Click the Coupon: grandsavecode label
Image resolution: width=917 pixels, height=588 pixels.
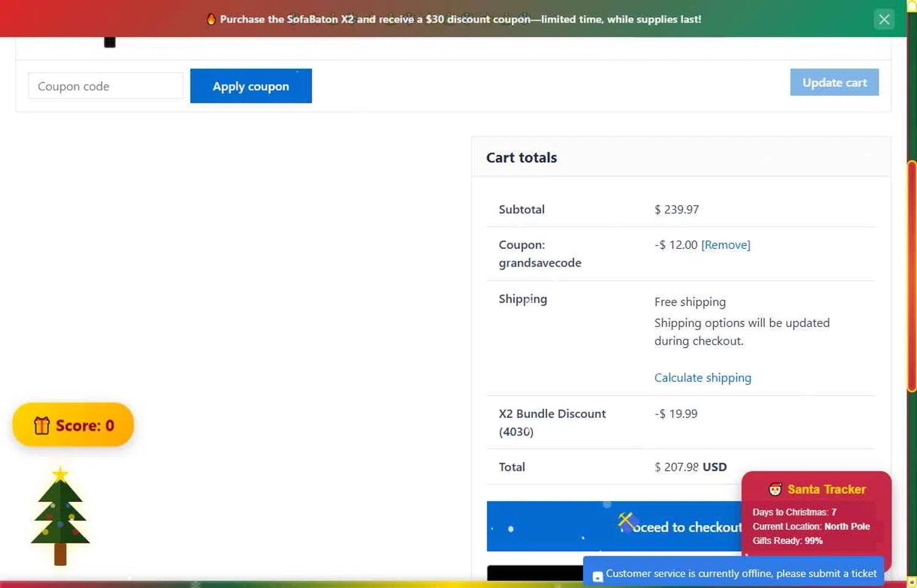[540, 254]
